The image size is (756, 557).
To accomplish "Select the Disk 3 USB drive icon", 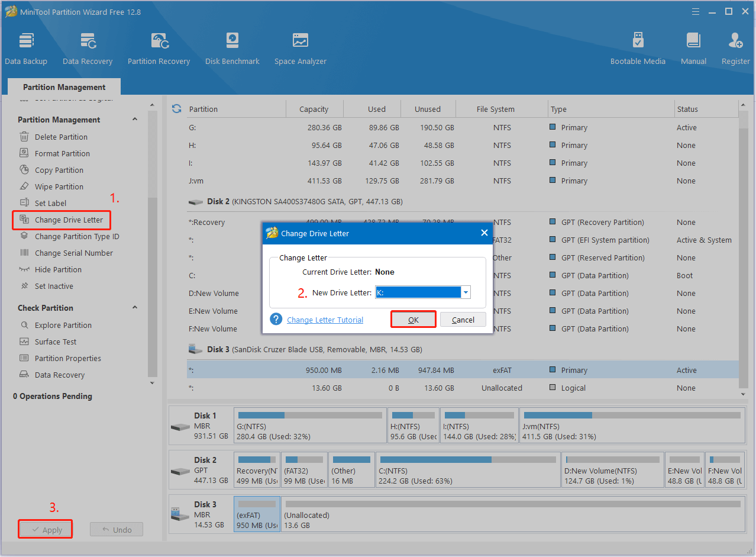I will point(195,349).
